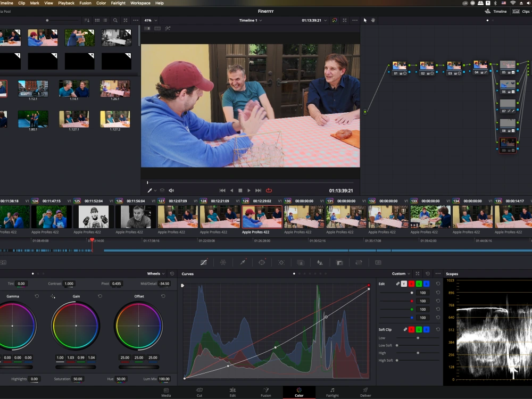The width and height of the screenshot is (532, 399).
Task: Mute the viewer audio speaker
Action: pyautogui.click(x=171, y=190)
